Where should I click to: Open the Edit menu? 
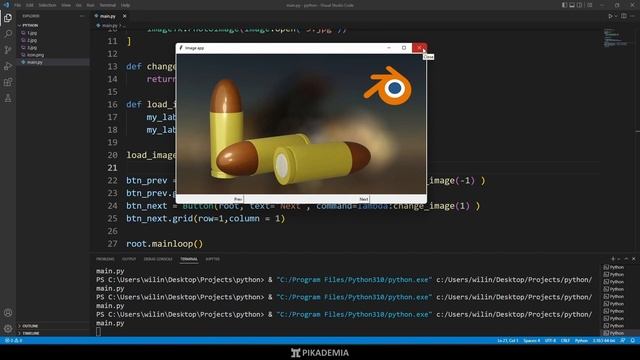click(30, 5)
